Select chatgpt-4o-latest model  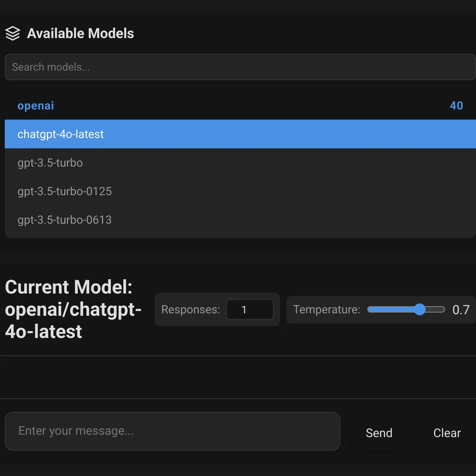(x=240, y=134)
